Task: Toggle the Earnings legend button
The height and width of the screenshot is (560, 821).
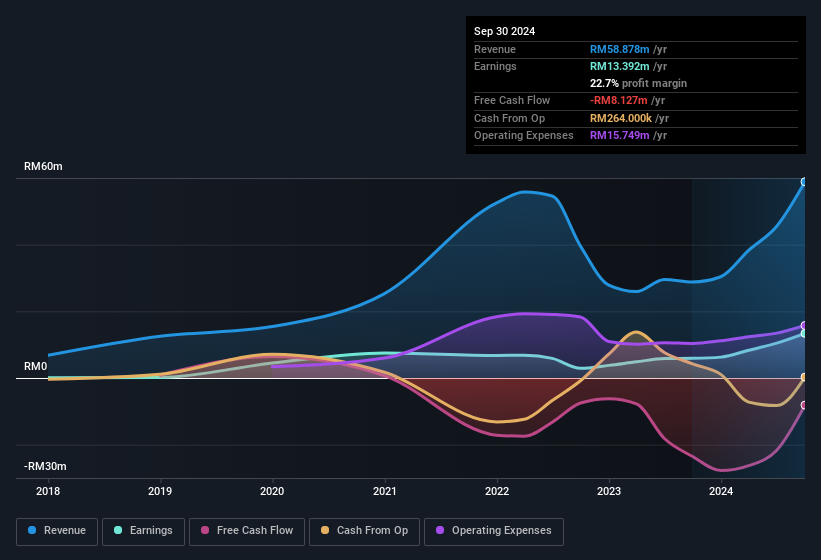Action: point(143,531)
